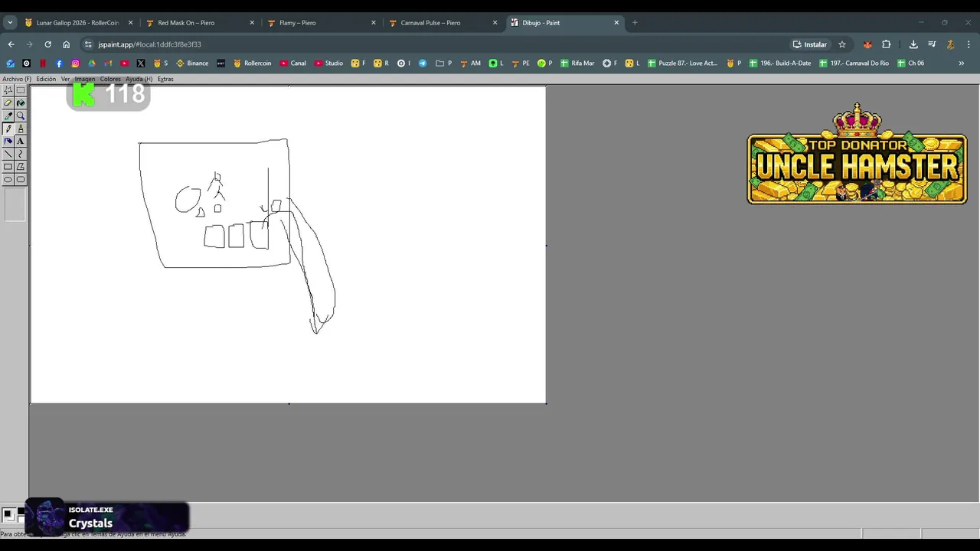Open the Studio bookmark
This screenshot has height=551, width=980.
(x=328, y=63)
